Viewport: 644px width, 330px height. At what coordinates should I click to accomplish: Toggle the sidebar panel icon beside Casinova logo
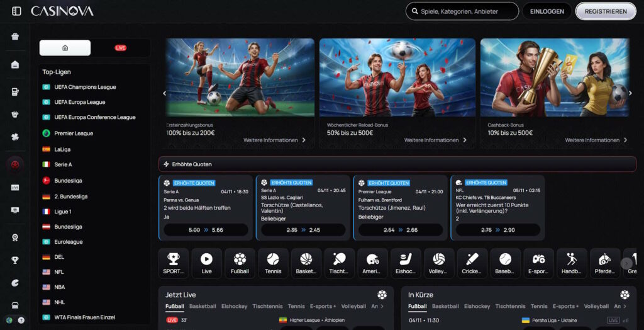[x=16, y=11]
